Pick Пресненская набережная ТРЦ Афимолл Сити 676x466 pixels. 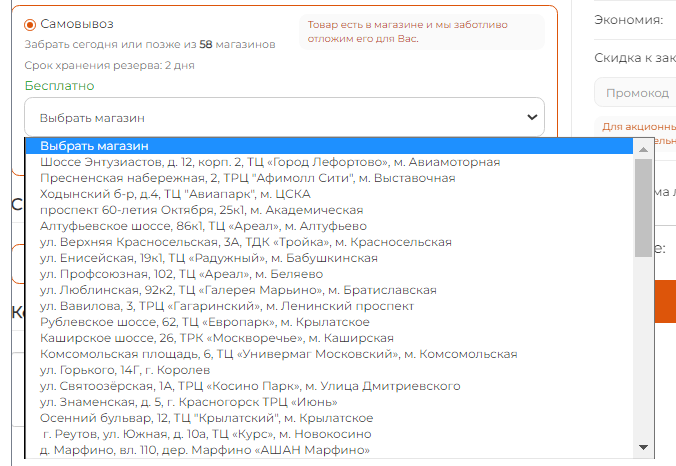click(x=247, y=178)
